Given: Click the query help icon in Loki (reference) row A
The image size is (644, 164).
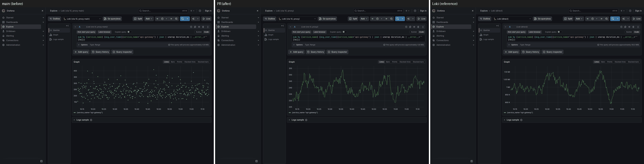Looking at the screenshot, I should point(621,27).
